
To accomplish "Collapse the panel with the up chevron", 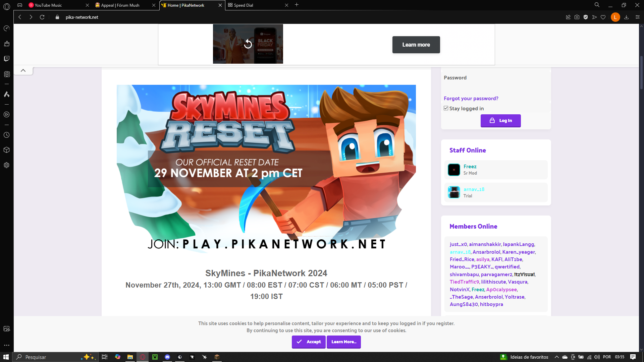I will (23, 70).
